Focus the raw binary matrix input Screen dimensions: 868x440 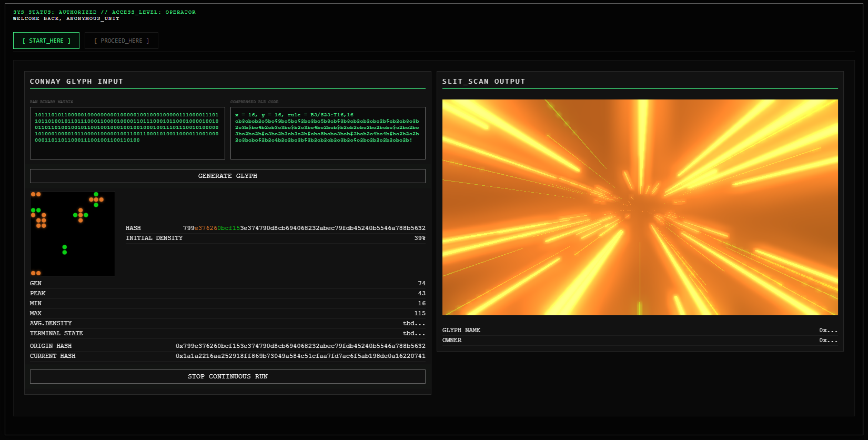(127, 133)
